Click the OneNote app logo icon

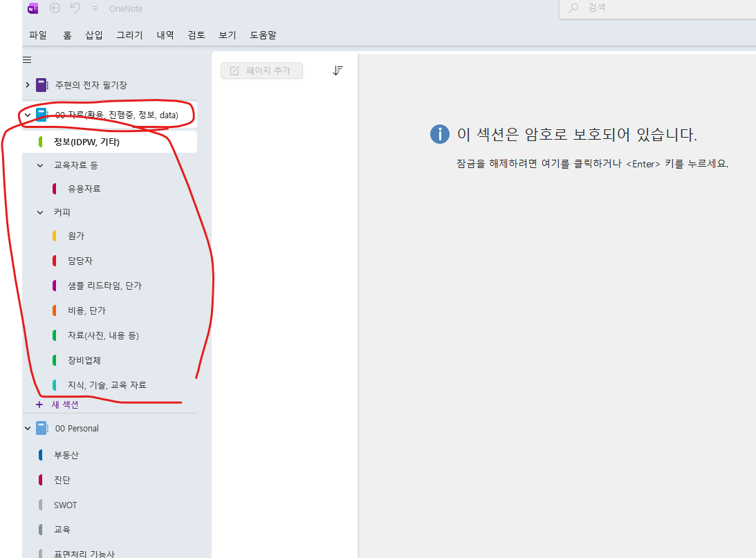coord(33,9)
